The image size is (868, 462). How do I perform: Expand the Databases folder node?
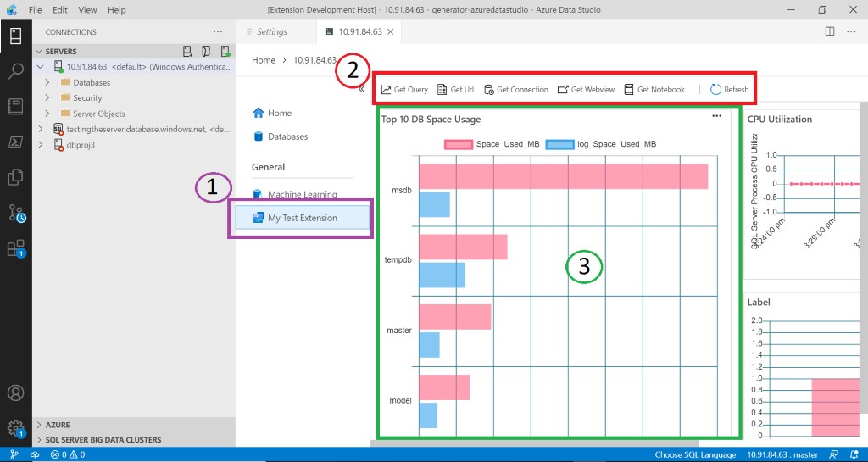coord(48,83)
